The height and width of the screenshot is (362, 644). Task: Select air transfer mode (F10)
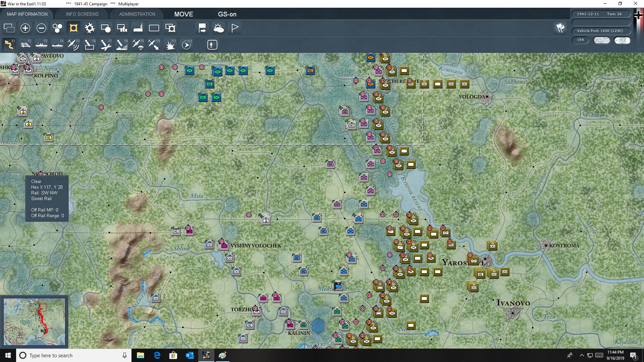click(154, 45)
